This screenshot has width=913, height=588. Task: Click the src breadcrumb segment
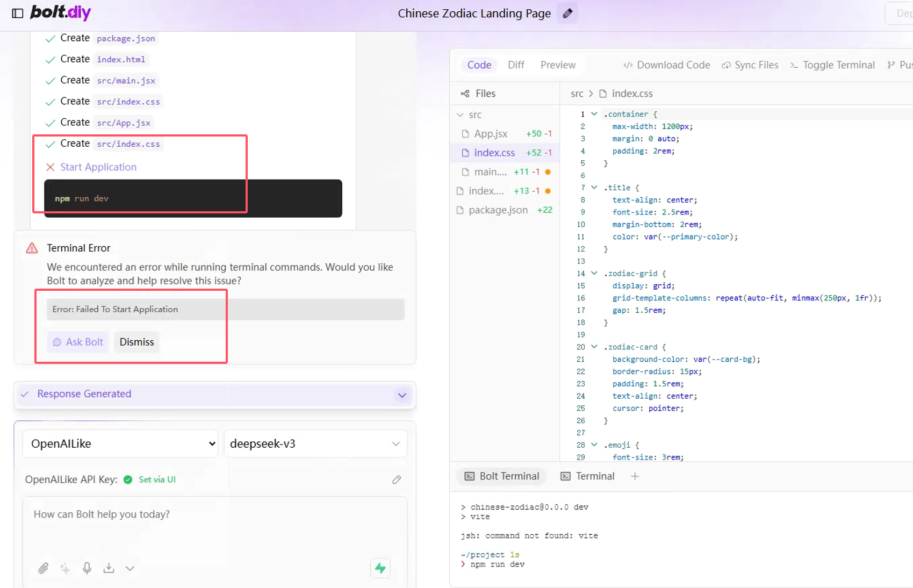pyautogui.click(x=577, y=94)
